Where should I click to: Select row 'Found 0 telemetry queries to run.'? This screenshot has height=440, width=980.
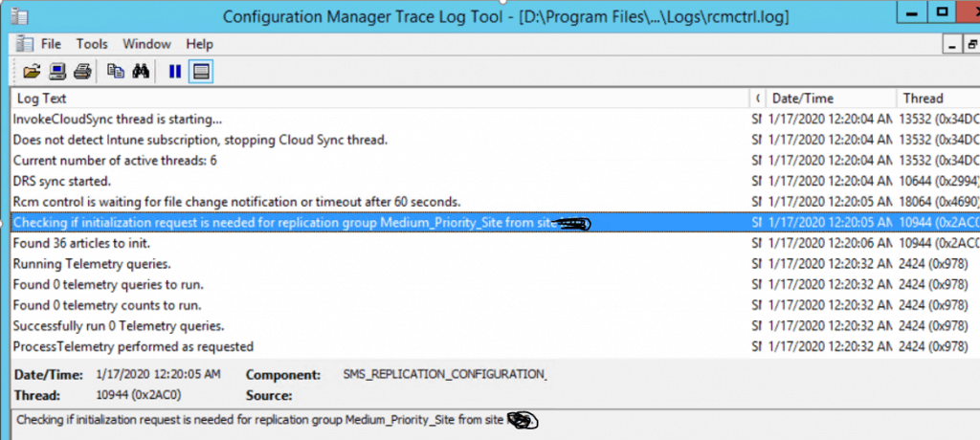coord(495,284)
